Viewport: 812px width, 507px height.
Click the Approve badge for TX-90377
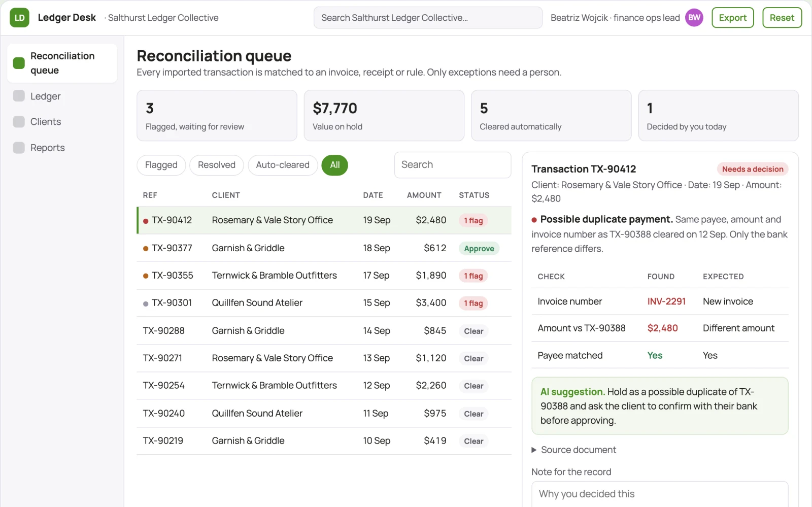[x=479, y=249]
